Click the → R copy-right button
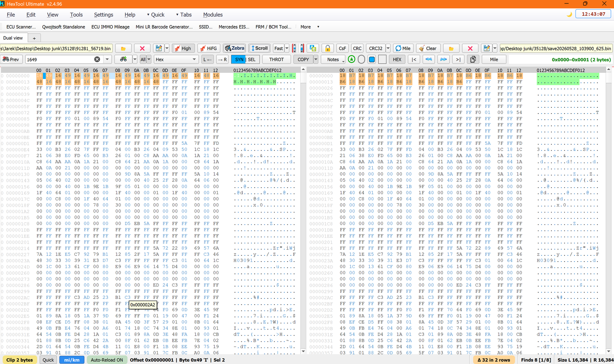The width and height of the screenshot is (614, 364). 222,59
